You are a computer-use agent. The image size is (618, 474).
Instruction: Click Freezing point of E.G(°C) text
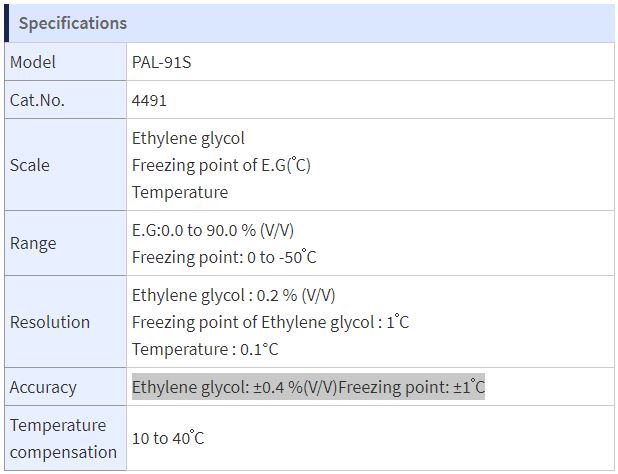pyautogui.click(x=221, y=165)
